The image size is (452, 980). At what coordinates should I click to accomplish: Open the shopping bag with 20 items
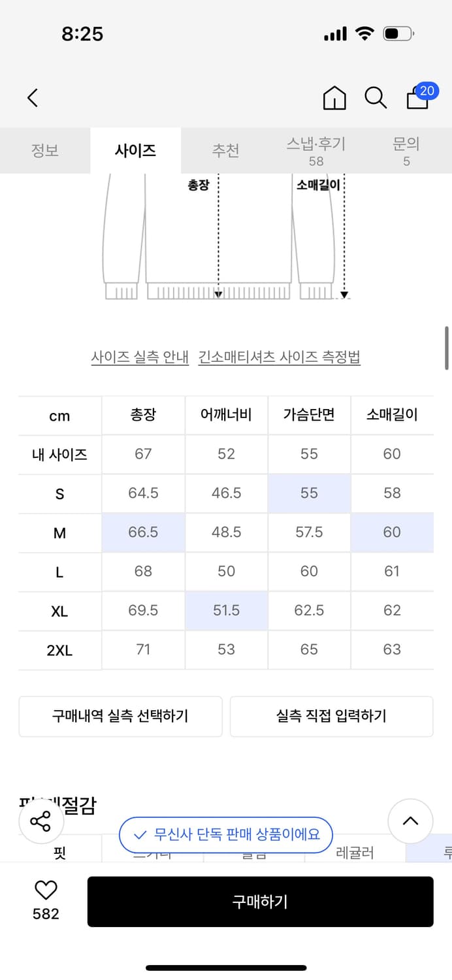pos(418,98)
